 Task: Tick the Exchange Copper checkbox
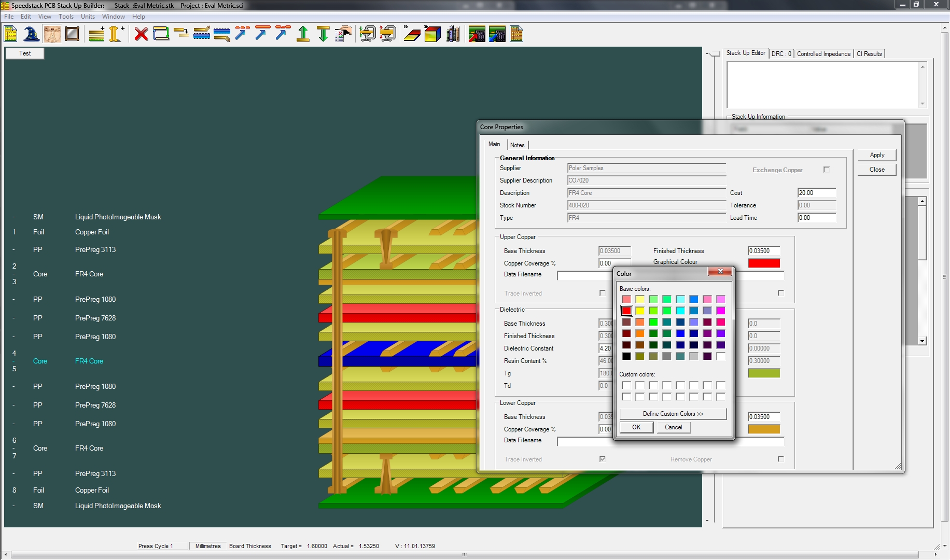click(827, 170)
